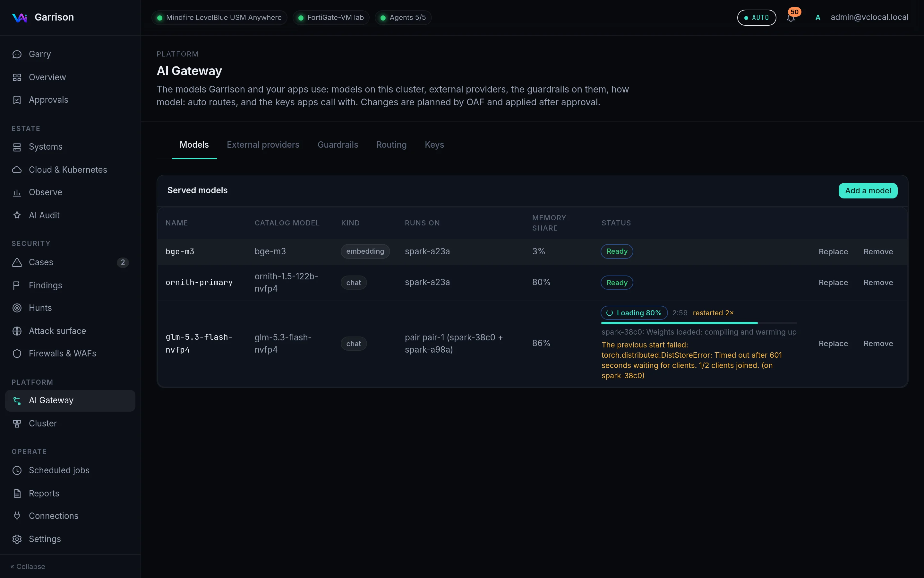Click the Agents 5/5 status chip
924x578 pixels.
pos(403,18)
